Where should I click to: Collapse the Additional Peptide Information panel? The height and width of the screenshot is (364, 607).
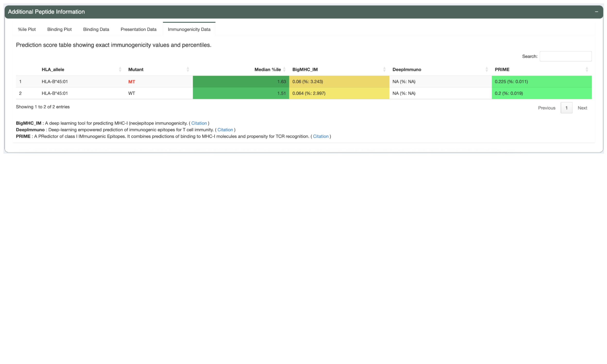(596, 12)
